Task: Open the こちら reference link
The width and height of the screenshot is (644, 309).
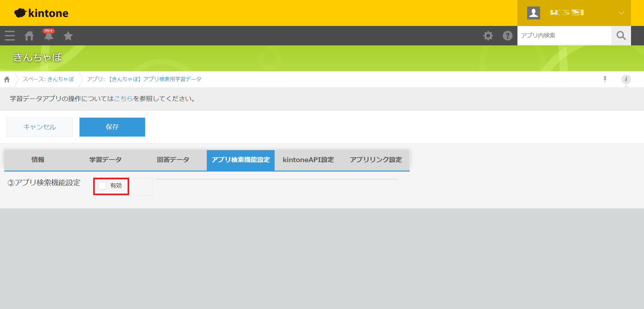Action: (x=123, y=99)
